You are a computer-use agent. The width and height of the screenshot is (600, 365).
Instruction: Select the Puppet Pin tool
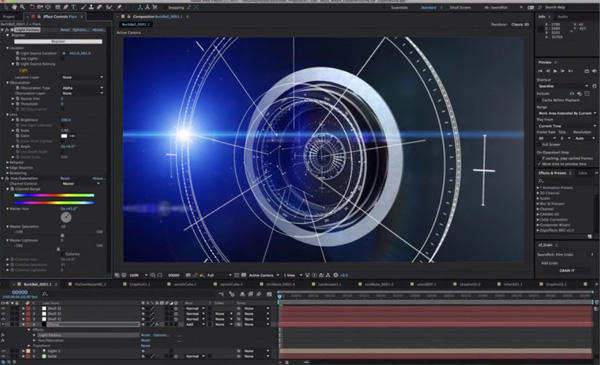pyautogui.click(x=119, y=7)
